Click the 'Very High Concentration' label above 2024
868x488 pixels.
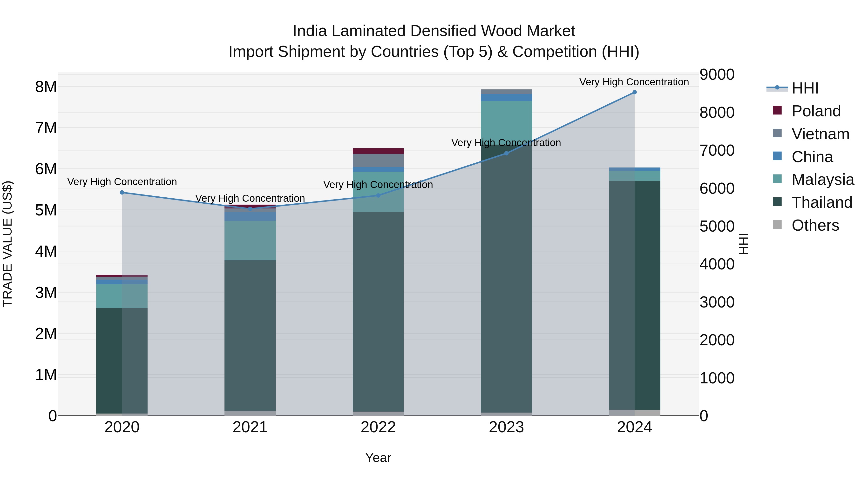point(634,82)
